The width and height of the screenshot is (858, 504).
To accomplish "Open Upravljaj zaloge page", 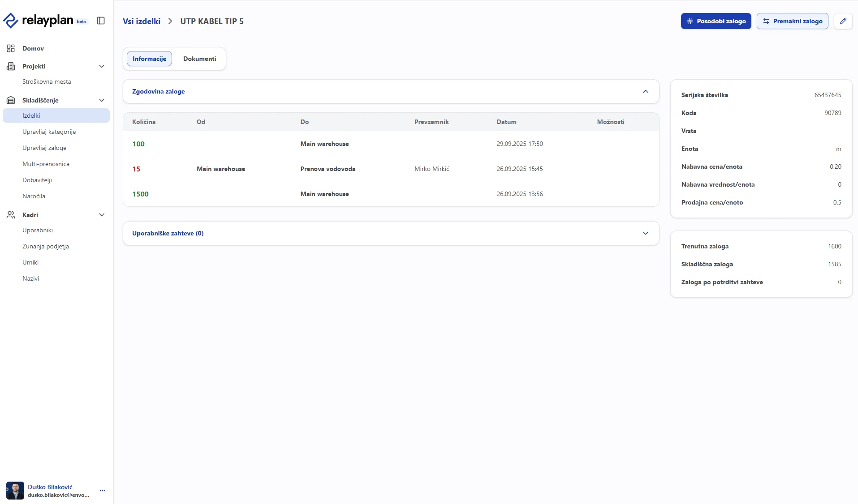I will (44, 148).
